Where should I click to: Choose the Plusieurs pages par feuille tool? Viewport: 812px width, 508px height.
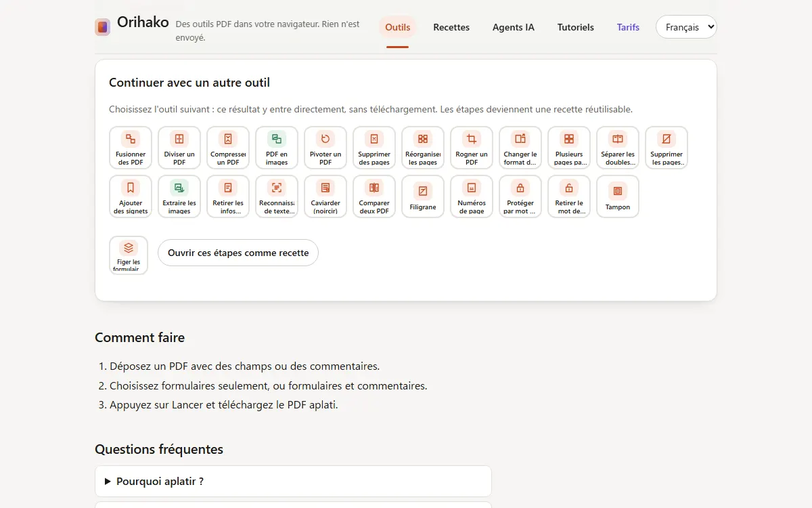[x=569, y=148]
